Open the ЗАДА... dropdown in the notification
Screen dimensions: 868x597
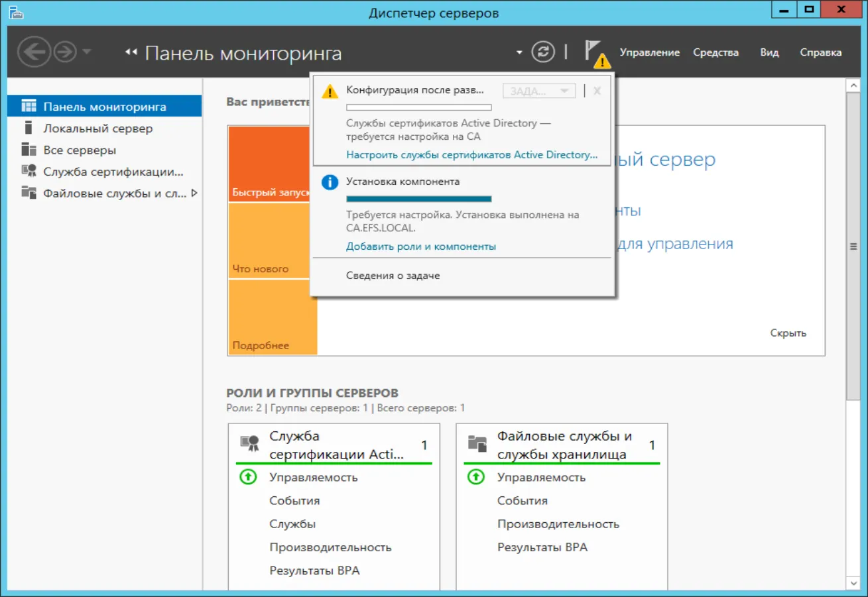point(538,91)
